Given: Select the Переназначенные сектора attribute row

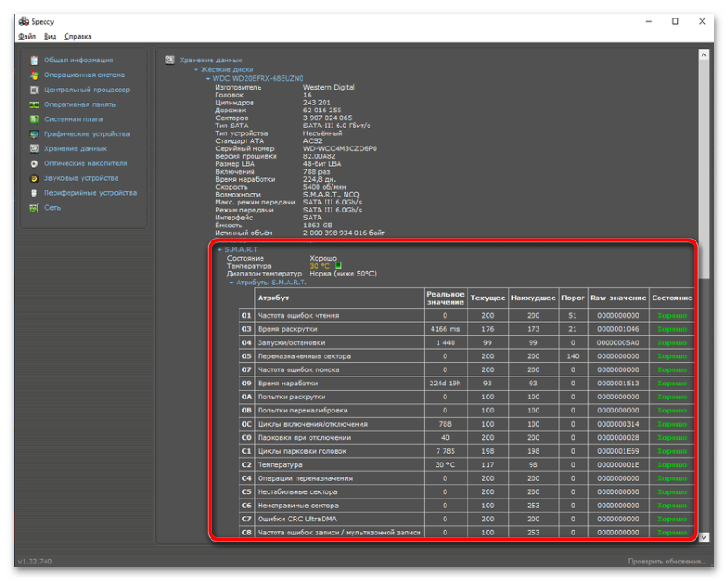Looking at the screenshot, I should (x=467, y=356).
